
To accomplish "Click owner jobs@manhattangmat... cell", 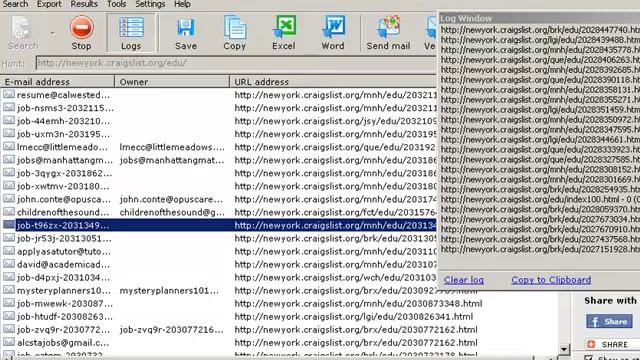I will 172,160.
